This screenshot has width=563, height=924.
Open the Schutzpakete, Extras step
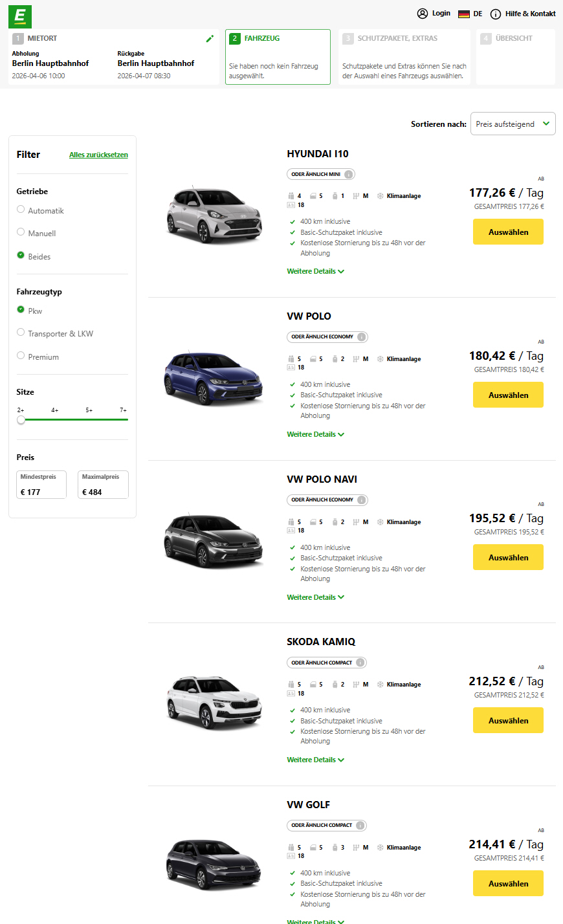tap(404, 57)
